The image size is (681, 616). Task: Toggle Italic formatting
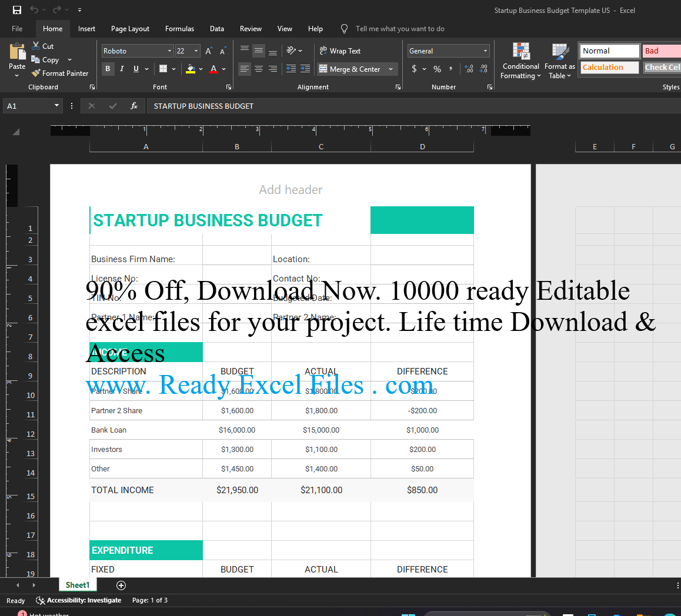coord(122,69)
